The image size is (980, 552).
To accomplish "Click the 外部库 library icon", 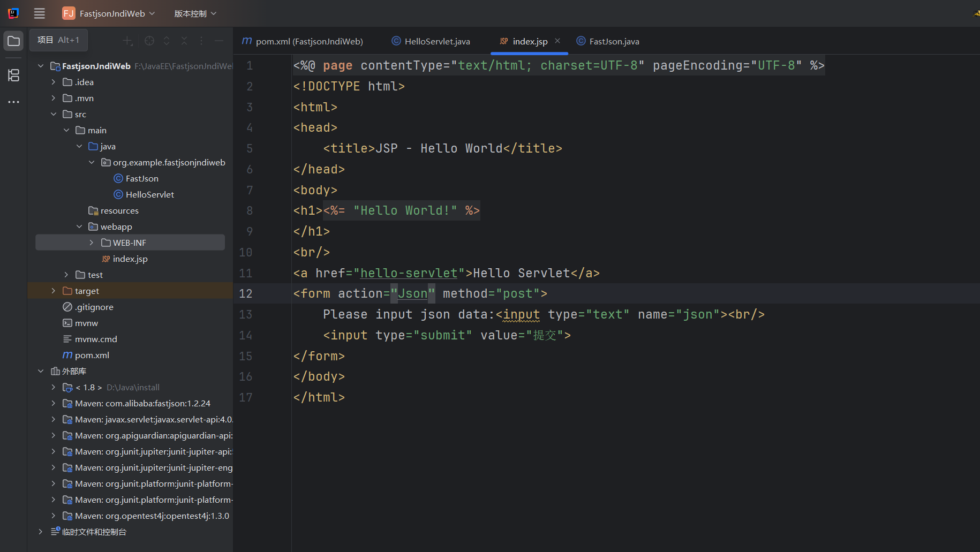I will [55, 371].
